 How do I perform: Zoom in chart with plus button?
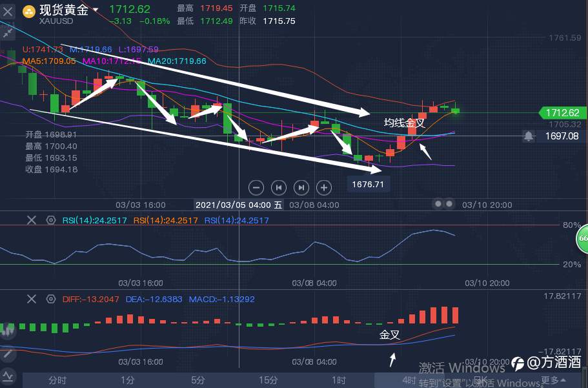323,188
